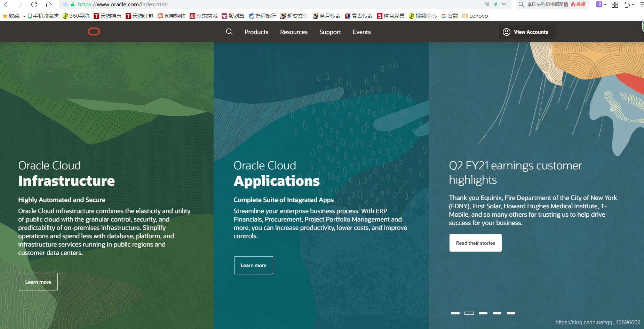
Task: Open the 手机收藏夹 bookmark
Action: click(43, 16)
